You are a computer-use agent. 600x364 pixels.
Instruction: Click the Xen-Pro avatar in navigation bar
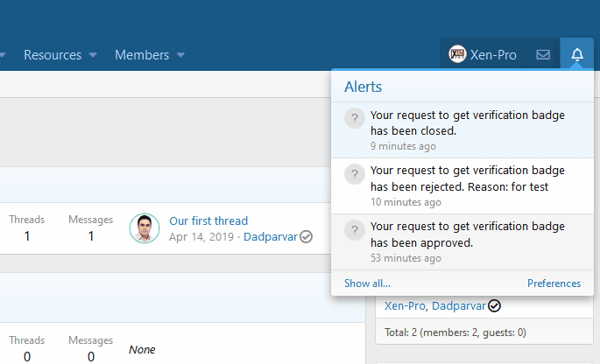point(457,55)
